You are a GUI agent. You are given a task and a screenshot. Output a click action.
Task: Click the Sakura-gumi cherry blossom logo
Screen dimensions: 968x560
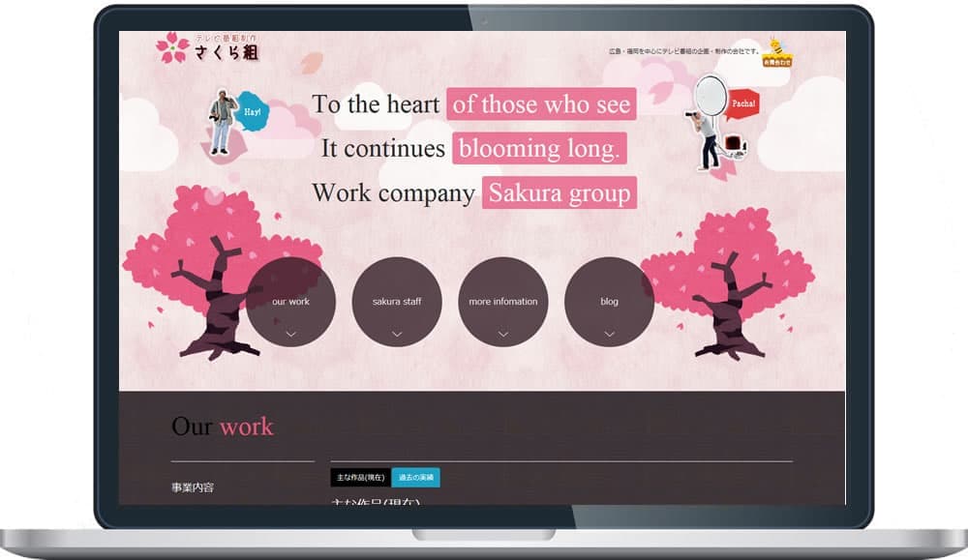click(x=207, y=48)
